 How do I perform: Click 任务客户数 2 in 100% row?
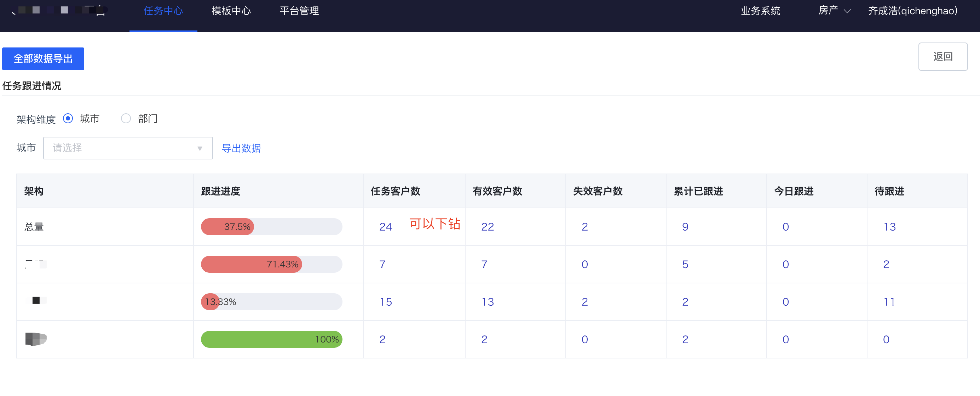[x=382, y=339]
